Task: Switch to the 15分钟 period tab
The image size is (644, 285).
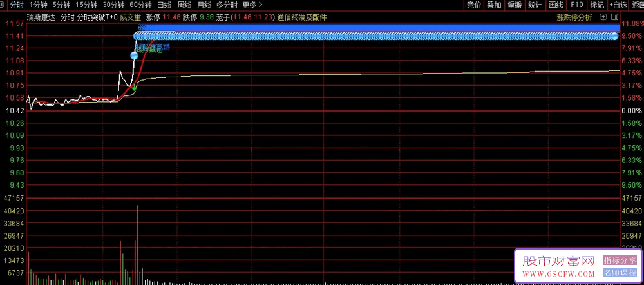Action: [x=87, y=5]
